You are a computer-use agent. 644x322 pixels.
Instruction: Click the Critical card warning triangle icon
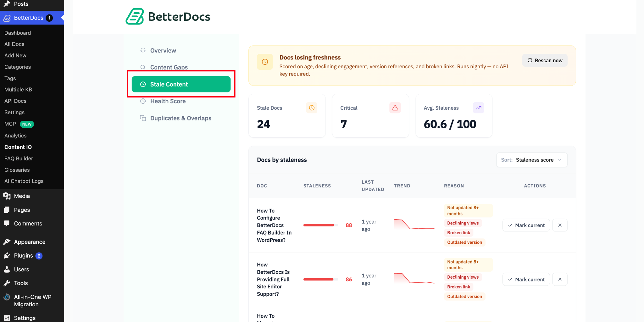click(395, 108)
